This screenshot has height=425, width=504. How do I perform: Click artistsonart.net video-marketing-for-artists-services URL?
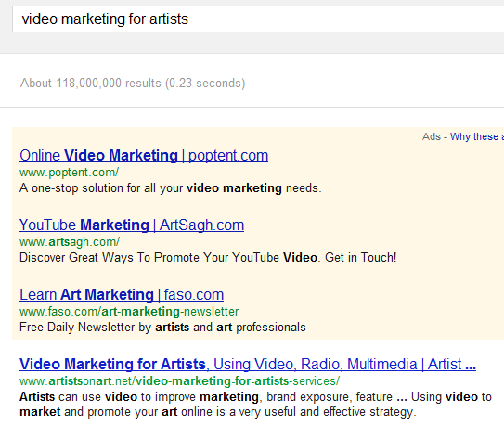pyautogui.click(x=179, y=381)
